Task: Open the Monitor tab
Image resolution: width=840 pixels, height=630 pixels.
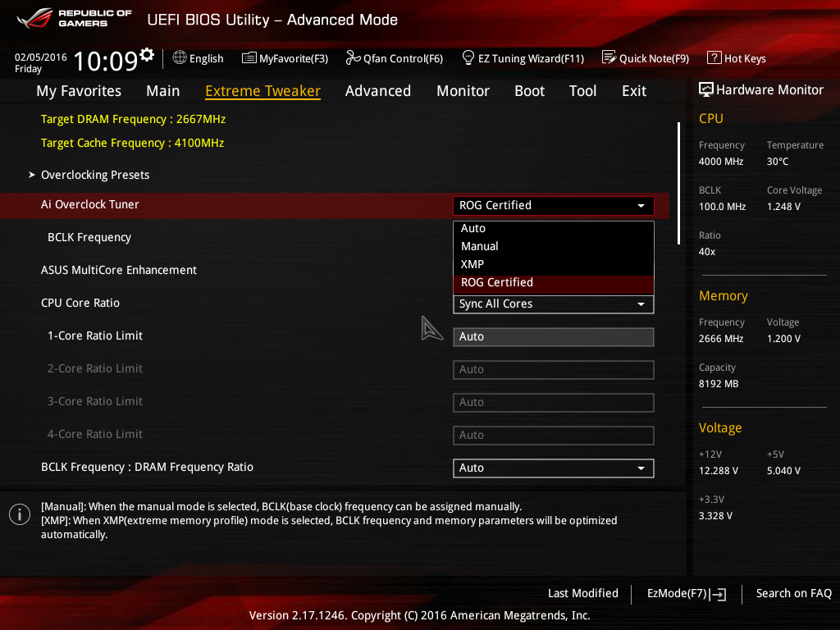Action: pos(463,91)
